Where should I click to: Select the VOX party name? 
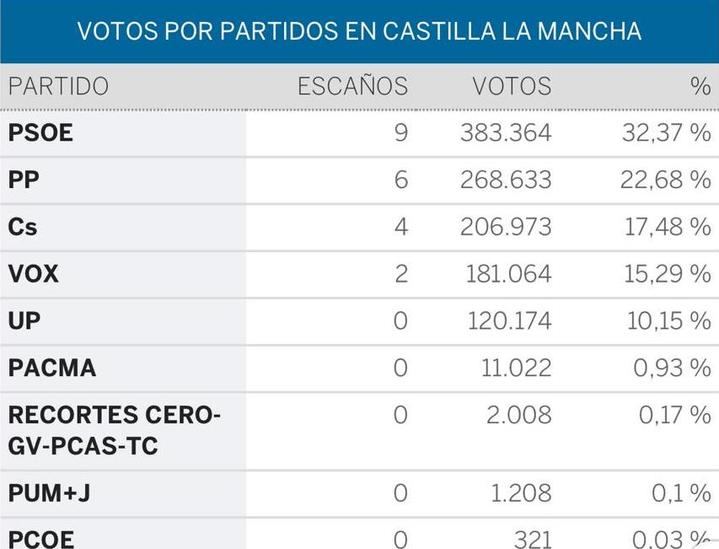click(34, 274)
